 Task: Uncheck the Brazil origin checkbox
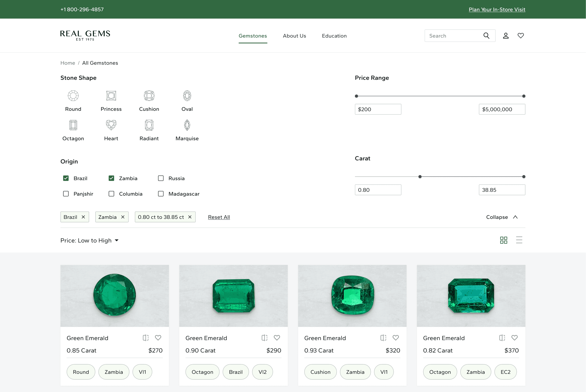click(66, 178)
